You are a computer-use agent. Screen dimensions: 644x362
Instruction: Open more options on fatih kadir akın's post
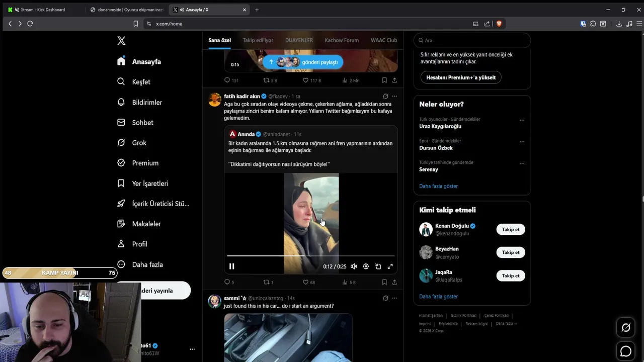pos(394,96)
